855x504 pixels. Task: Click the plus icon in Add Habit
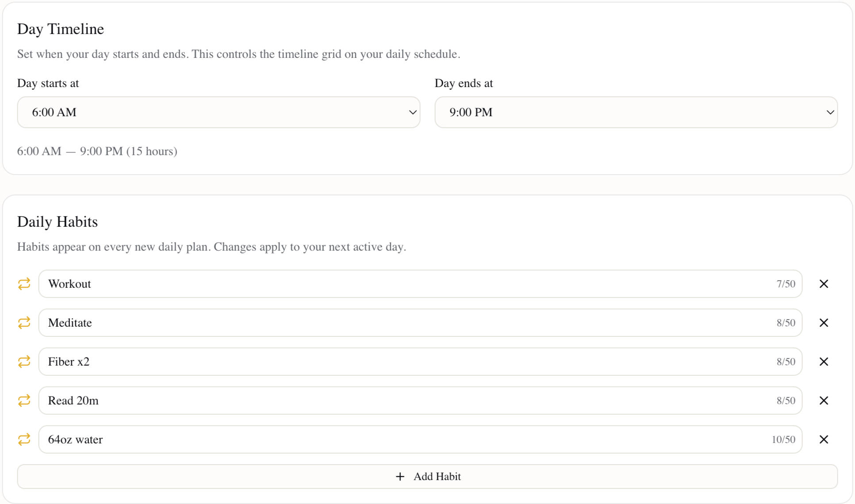coord(400,477)
